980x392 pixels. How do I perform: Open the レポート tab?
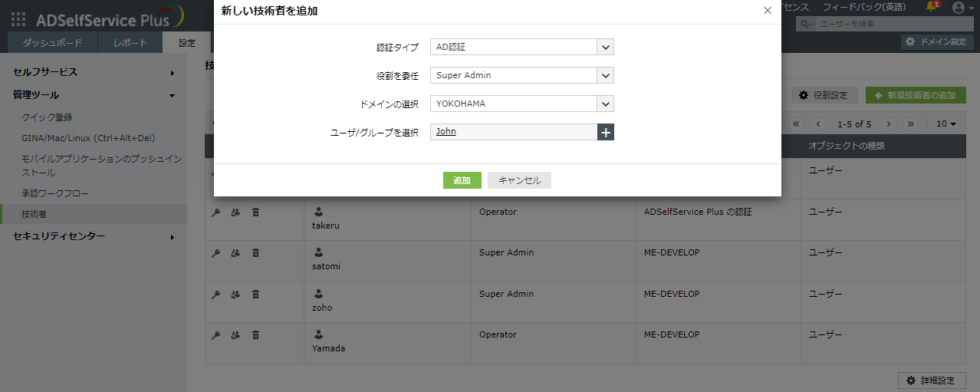click(130, 43)
